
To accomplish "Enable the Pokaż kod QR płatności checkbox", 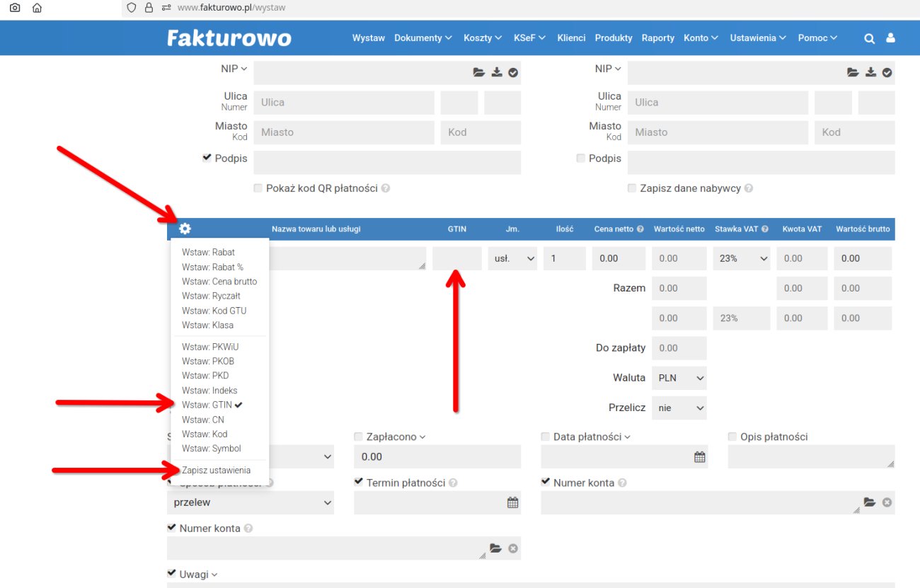I will (258, 188).
